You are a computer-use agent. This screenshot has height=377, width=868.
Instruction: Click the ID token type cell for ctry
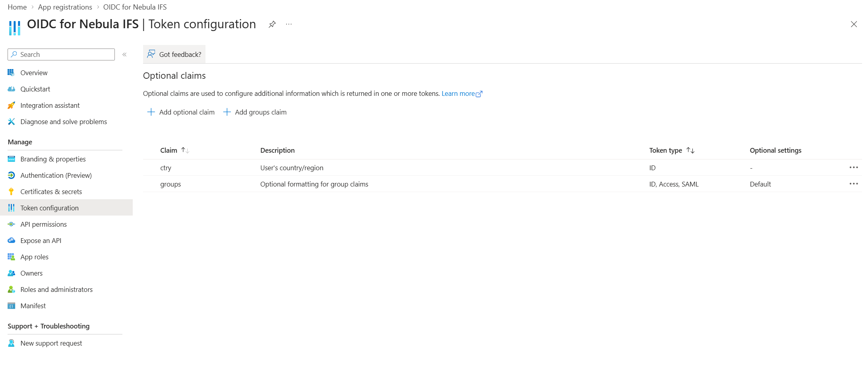653,168
